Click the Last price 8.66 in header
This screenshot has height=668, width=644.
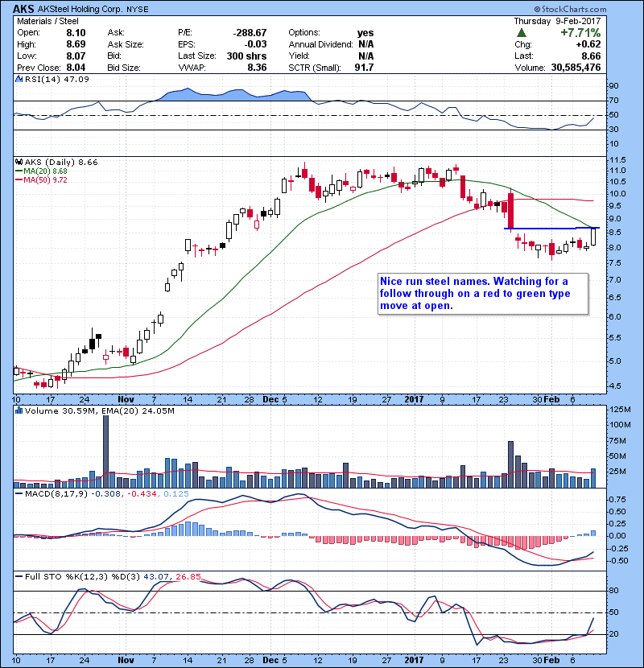591,56
